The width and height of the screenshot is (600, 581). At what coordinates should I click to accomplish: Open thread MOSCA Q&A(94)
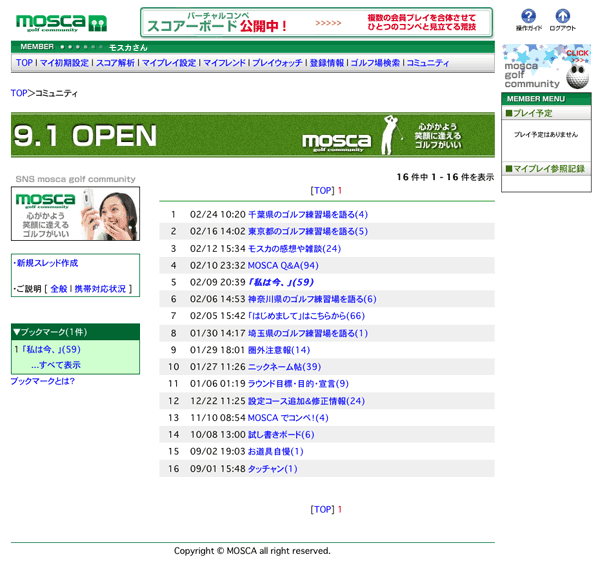(x=283, y=265)
